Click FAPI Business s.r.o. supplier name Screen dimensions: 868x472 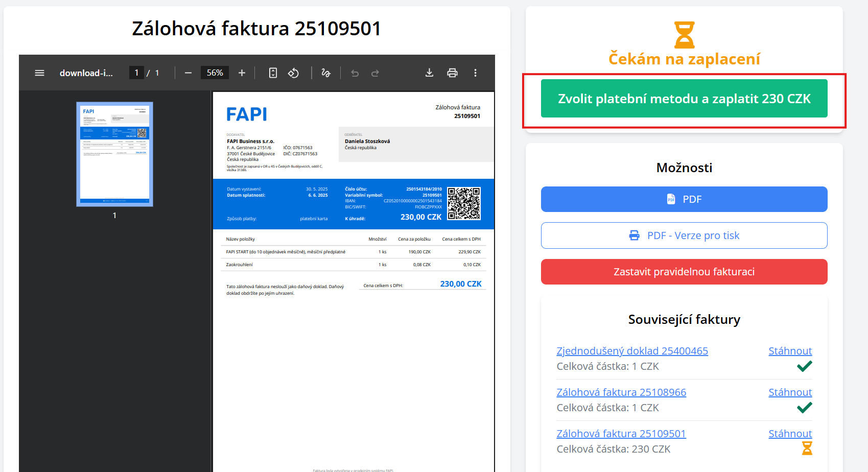pos(250,141)
